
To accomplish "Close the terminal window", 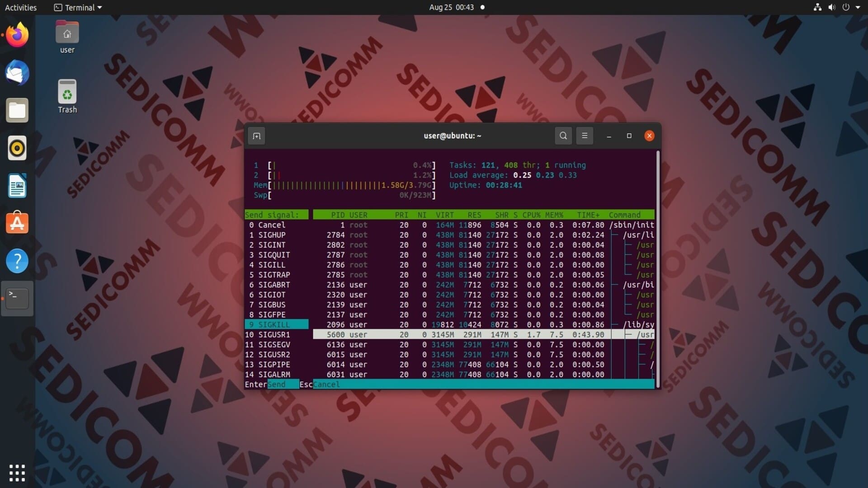I will 649,136.
